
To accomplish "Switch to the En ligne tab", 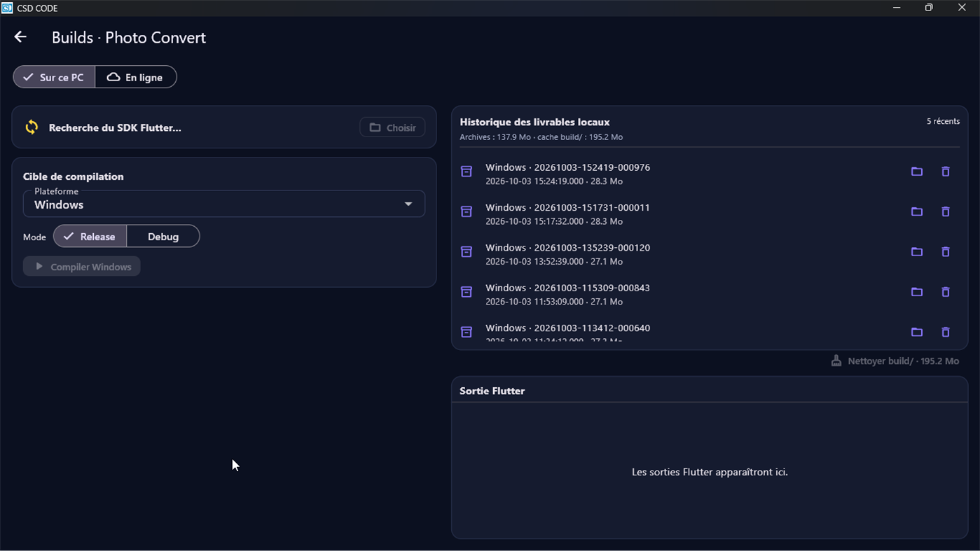I will [x=136, y=77].
